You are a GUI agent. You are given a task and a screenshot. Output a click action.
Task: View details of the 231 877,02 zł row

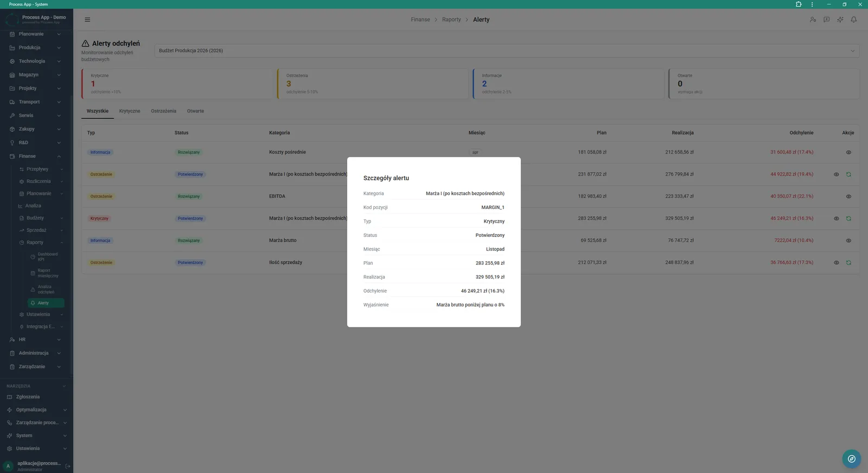coord(836,174)
